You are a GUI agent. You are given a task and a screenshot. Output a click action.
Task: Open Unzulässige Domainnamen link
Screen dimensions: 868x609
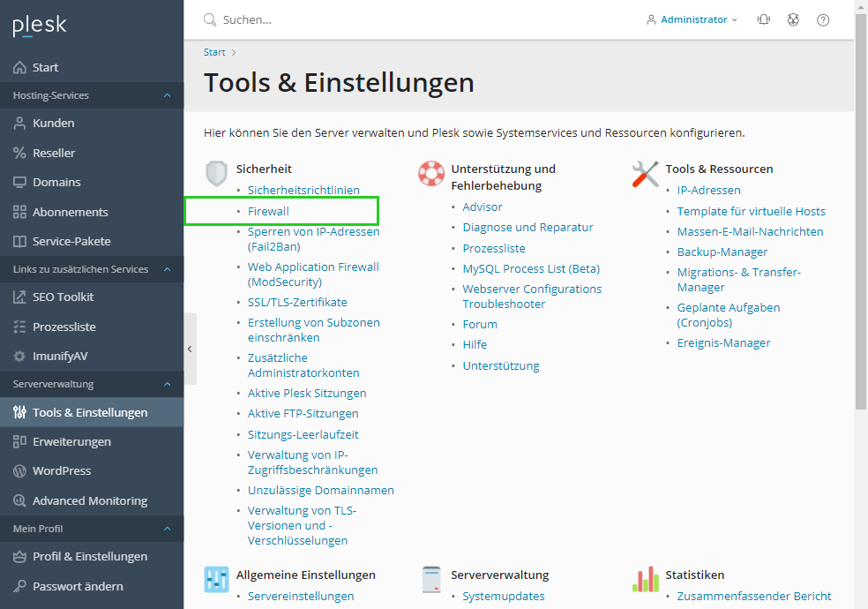(320, 491)
